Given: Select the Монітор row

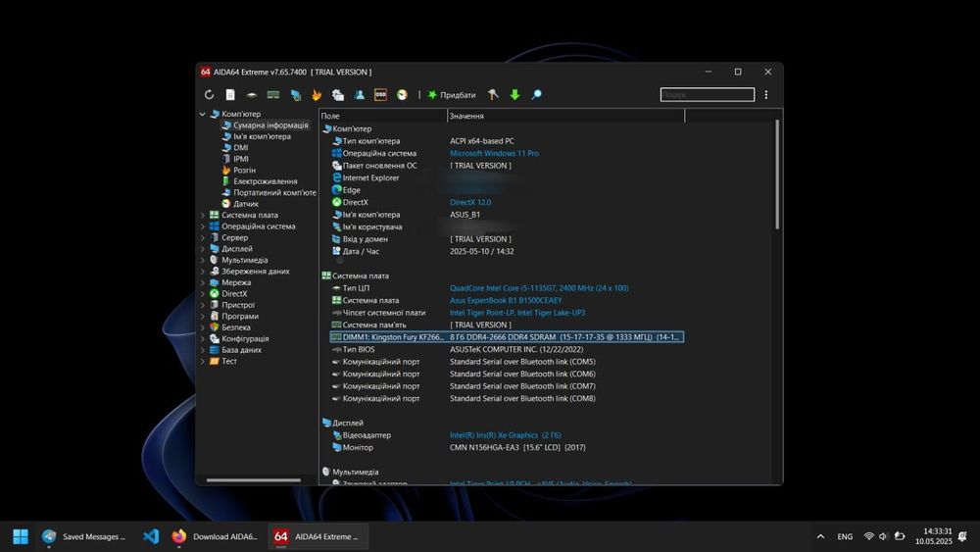Looking at the screenshot, I should 507,448.
